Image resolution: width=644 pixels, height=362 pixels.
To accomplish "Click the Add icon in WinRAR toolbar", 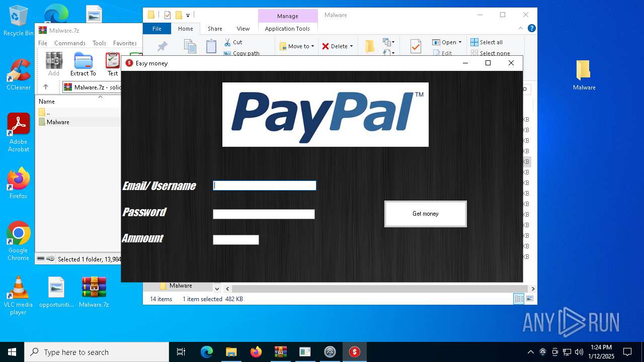I will [54, 64].
